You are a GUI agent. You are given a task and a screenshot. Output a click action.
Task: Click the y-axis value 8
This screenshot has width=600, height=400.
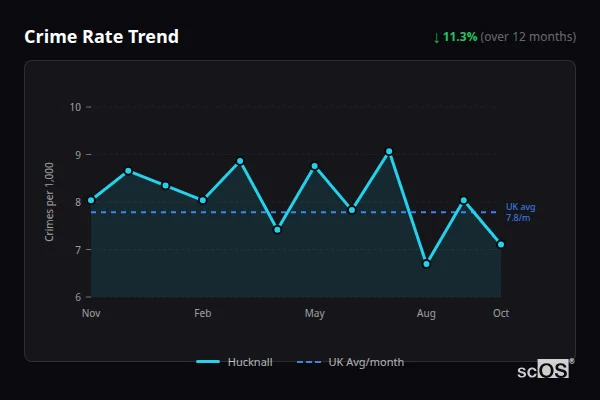[x=78, y=202]
